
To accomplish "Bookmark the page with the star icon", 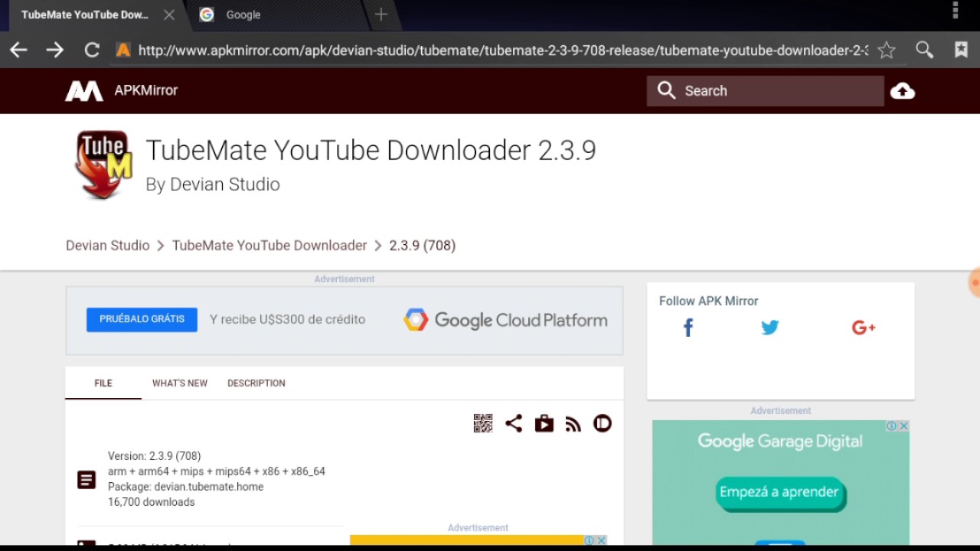I will click(x=887, y=51).
